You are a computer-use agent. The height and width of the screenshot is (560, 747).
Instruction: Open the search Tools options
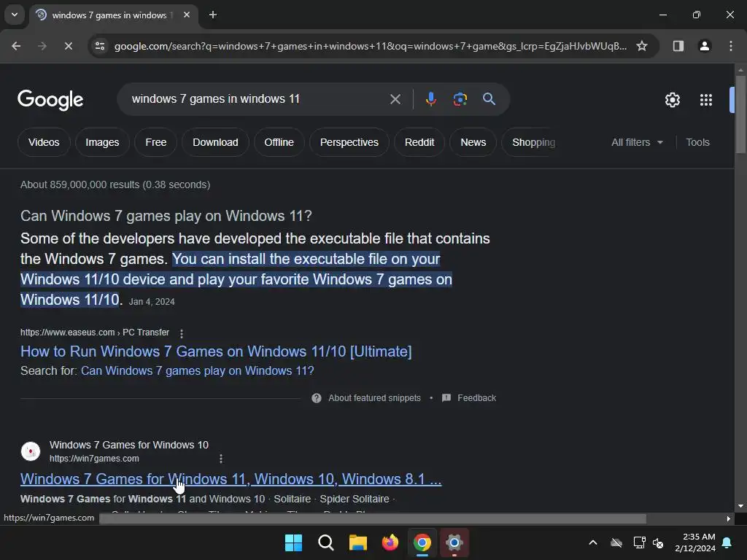click(x=697, y=142)
